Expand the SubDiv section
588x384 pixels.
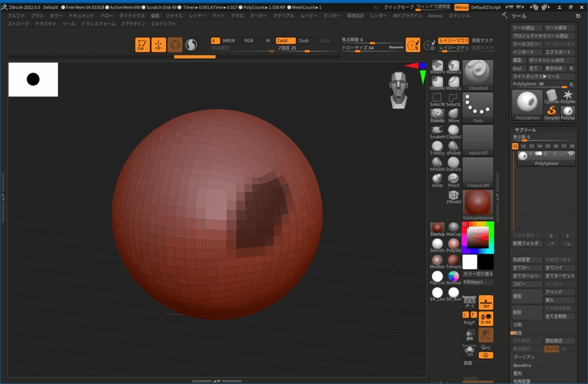coord(471,378)
